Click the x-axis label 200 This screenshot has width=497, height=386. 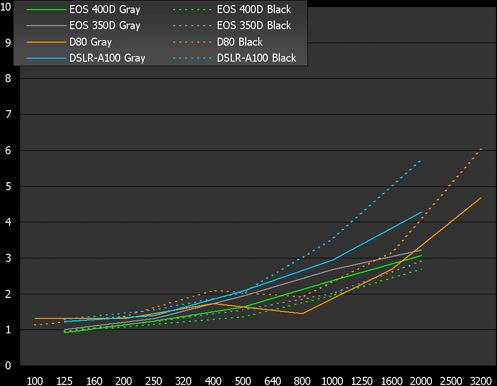pyautogui.click(x=124, y=381)
